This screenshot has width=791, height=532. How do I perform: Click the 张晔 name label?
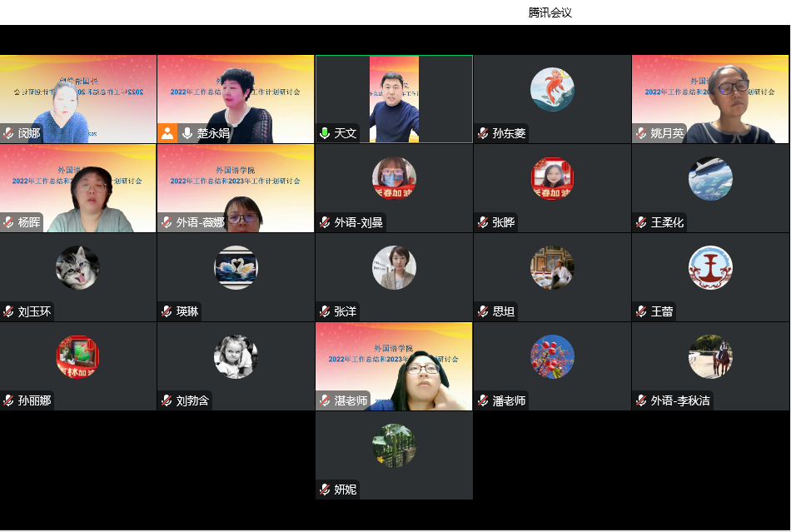[504, 222]
